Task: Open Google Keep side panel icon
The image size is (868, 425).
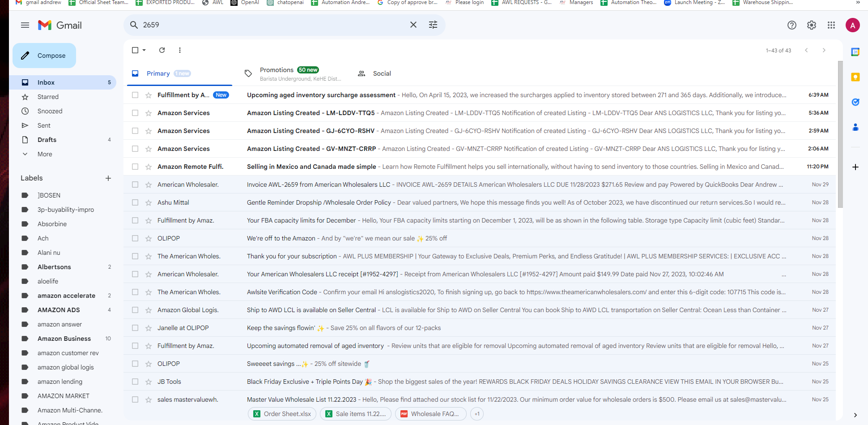Action: [855, 77]
